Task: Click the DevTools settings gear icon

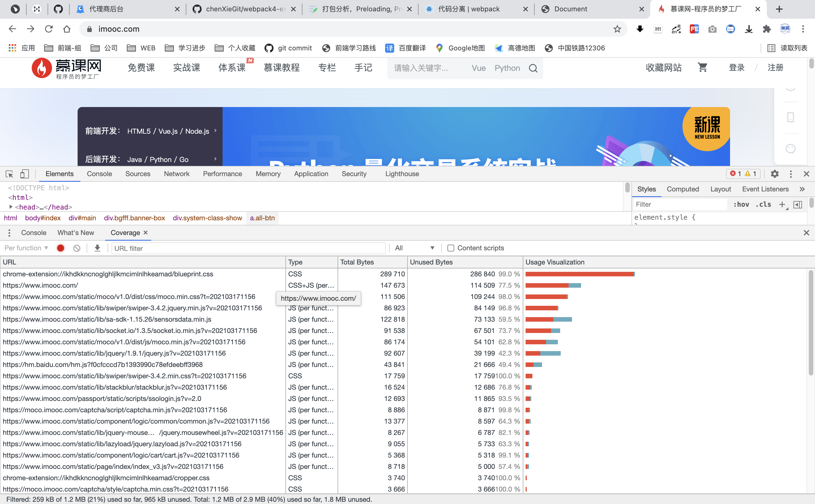Action: (x=775, y=174)
